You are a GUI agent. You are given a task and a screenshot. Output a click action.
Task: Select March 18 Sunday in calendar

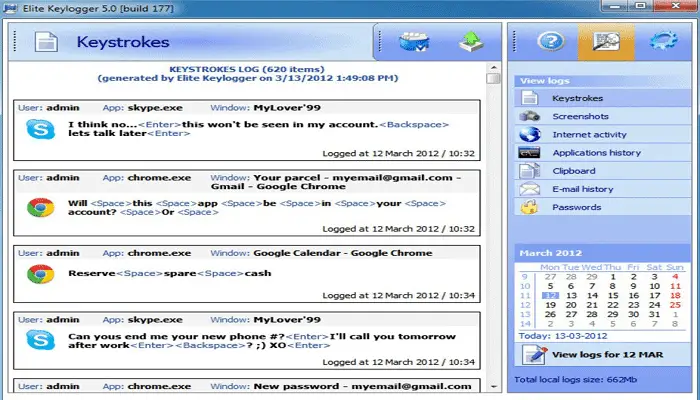pyautogui.click(x=675, y=296)
